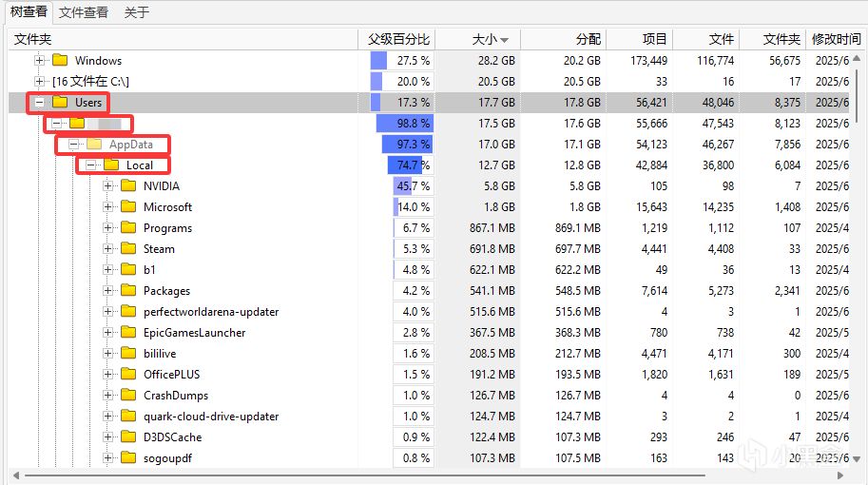Click the 867.1 MB size of Programs
The width and height of the screenshot is (868, 485).
click(x=492, y=228)
